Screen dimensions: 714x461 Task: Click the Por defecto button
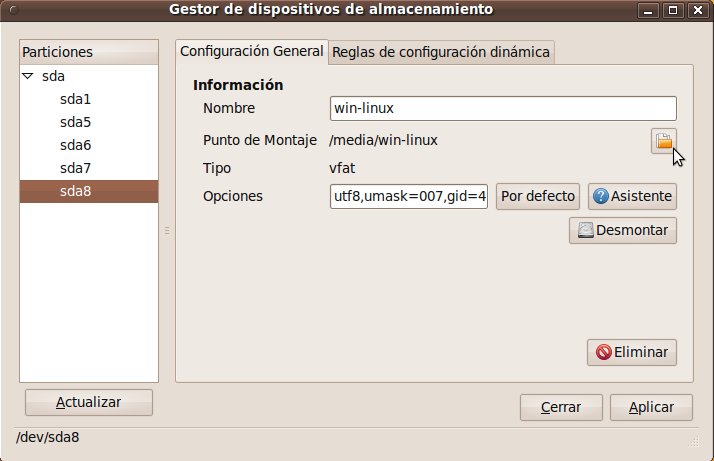click(x=538, y=196)
